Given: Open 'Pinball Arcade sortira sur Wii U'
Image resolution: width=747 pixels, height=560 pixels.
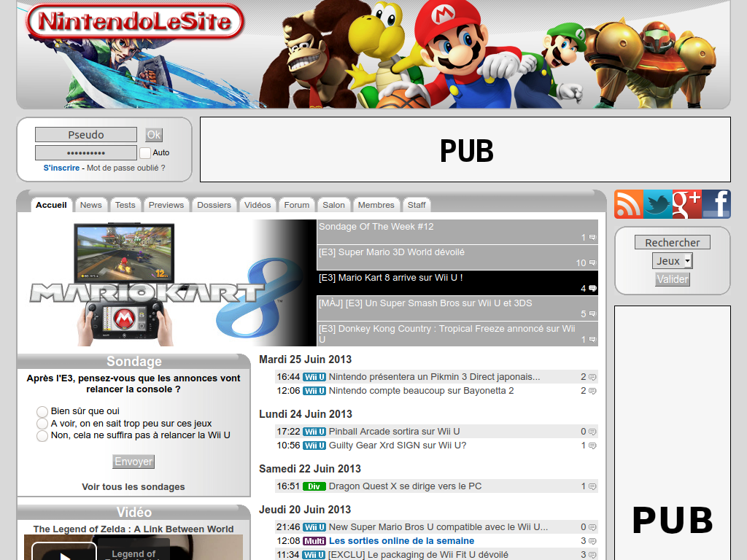Looking at the screenshot, I should click(x=394, y=432).
